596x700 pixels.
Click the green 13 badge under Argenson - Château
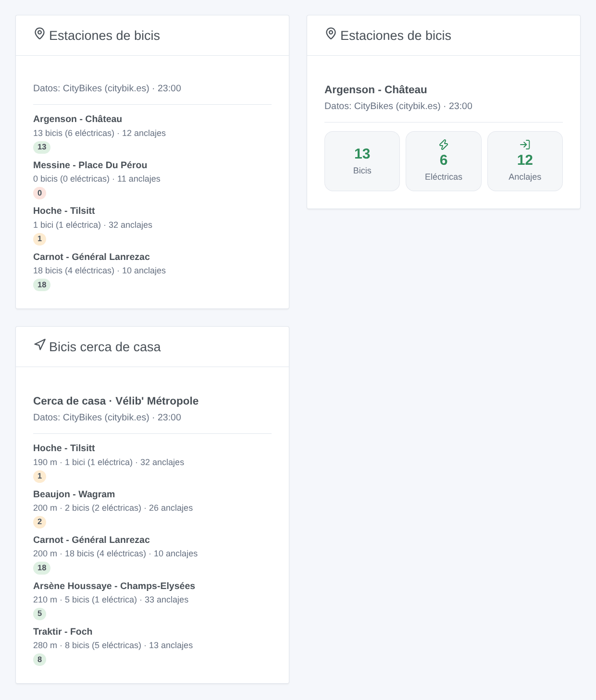tap(42, 147)
